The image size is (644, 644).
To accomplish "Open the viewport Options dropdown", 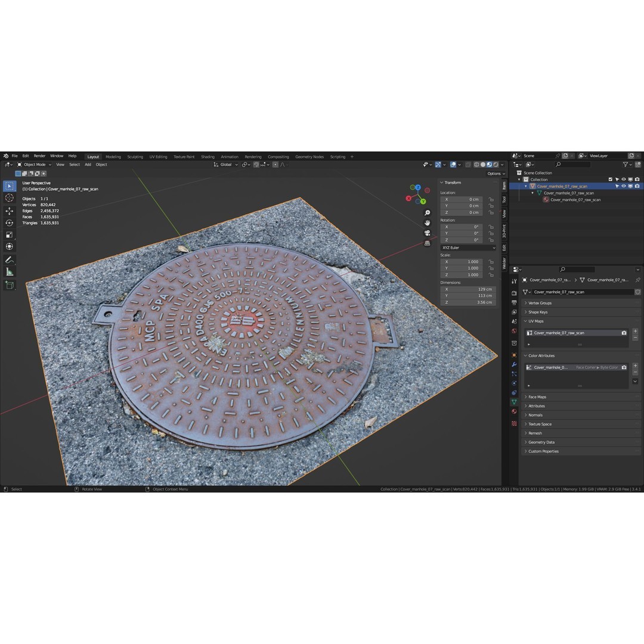I will click(496, 174).
